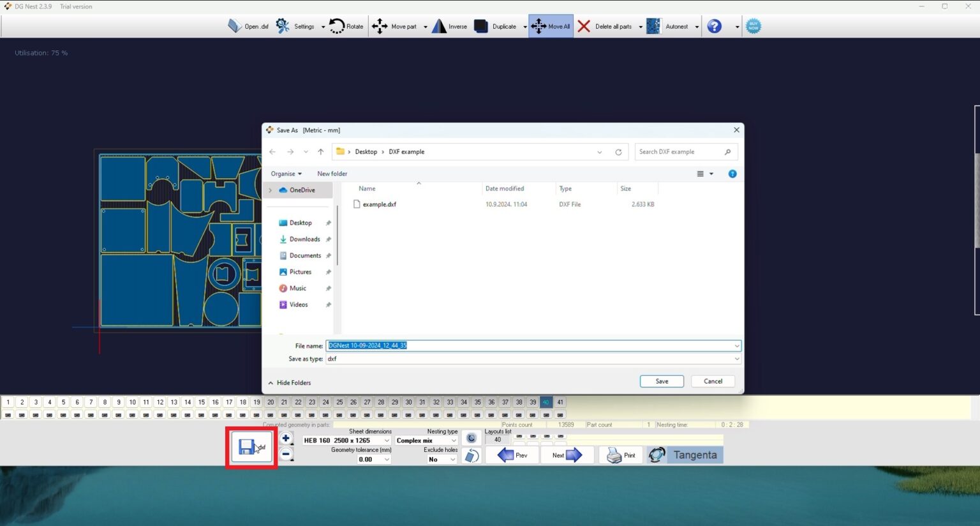Click the red Delete all parts icon
Screen dimensions: 980x526
[584, 26]
